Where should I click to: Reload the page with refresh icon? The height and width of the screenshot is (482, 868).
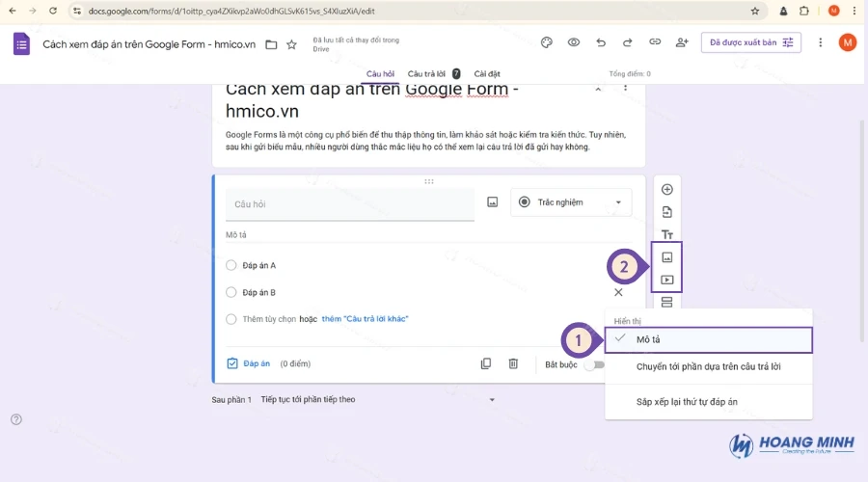(53, 11)
